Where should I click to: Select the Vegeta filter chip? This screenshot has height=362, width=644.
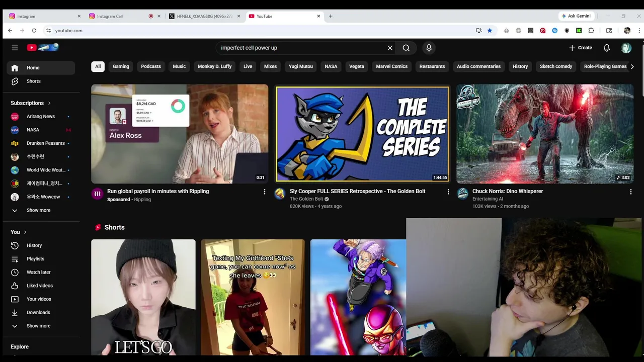[x=357, y=66]
